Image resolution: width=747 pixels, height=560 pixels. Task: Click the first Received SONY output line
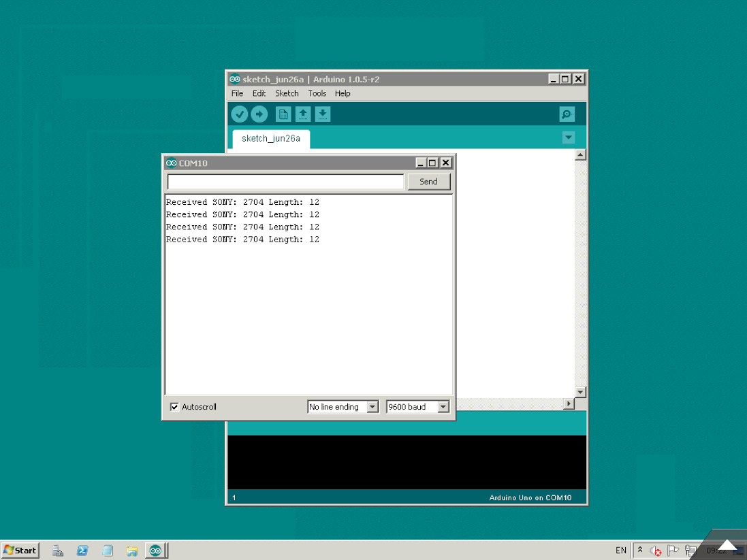[242, 202]
